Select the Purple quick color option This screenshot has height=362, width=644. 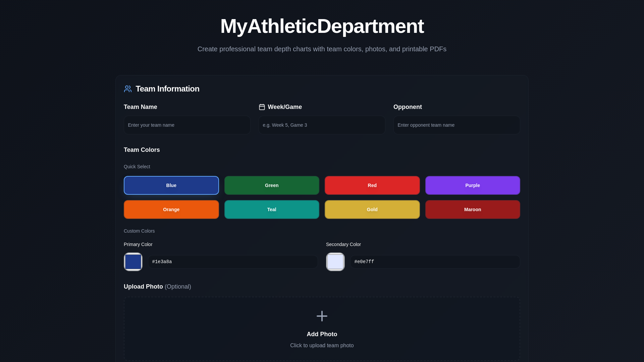pos(472,185)
